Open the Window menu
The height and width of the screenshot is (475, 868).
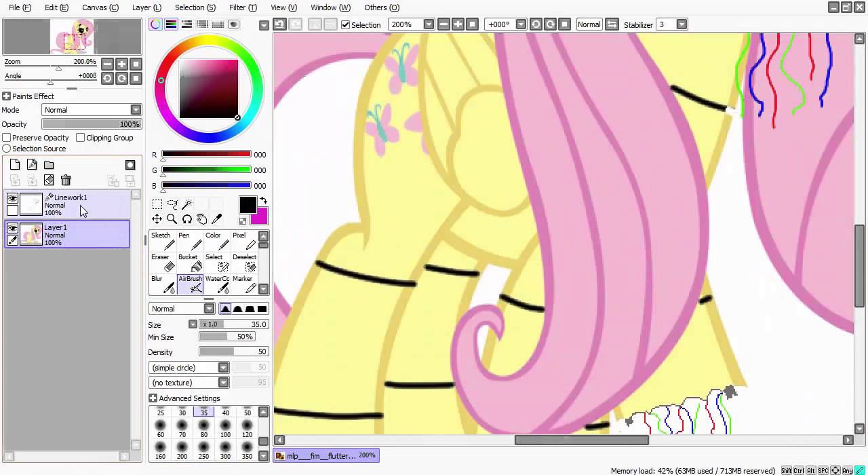click(x=330, y=7)
